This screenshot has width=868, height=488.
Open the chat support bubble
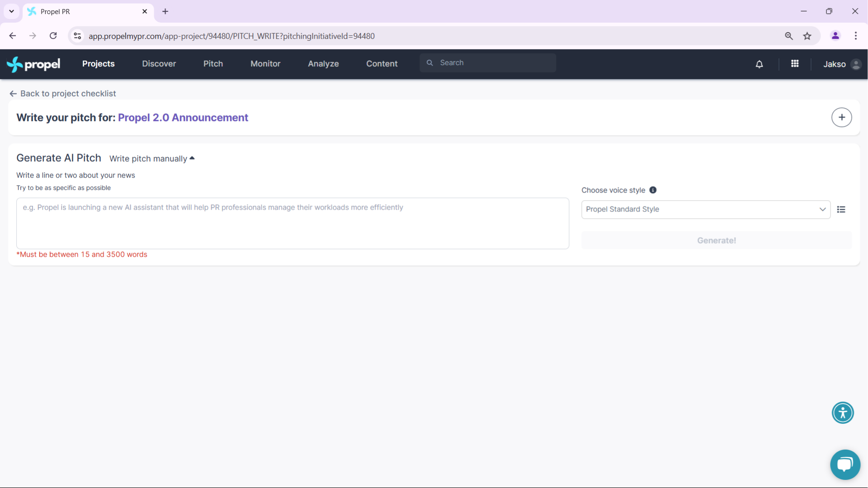845,465
